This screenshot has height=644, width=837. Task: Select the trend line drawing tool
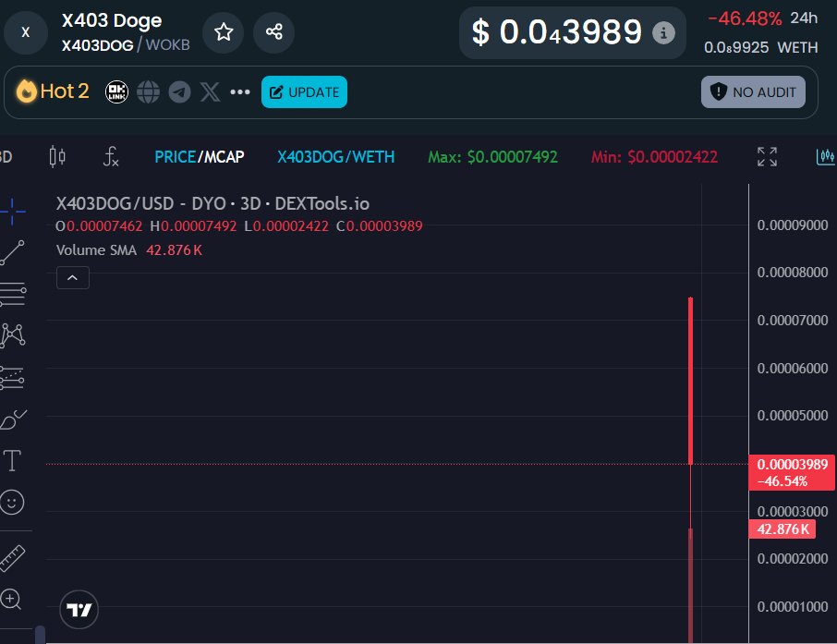(12, 252)
